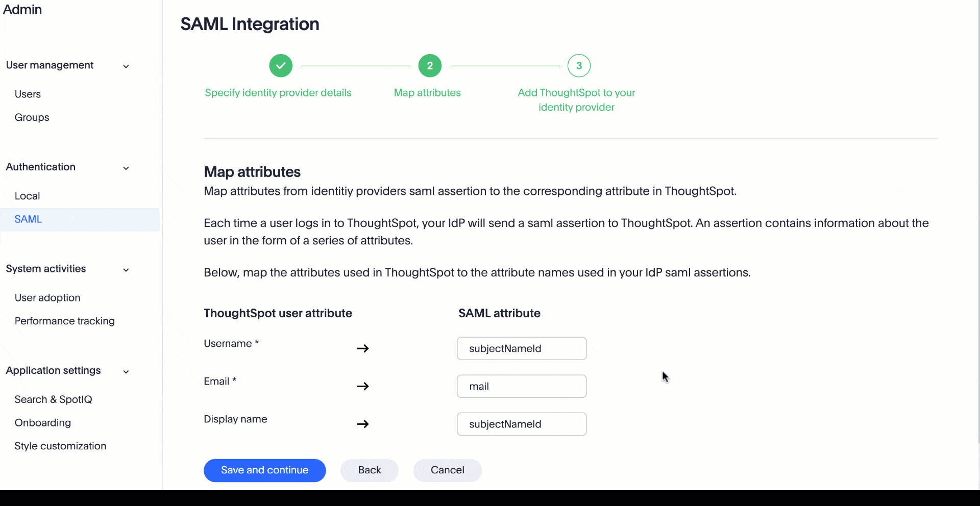980x506 pixels.
Task: Click the arrow icon beside Email
Action: pyautogui.click(x=363, y=386)
